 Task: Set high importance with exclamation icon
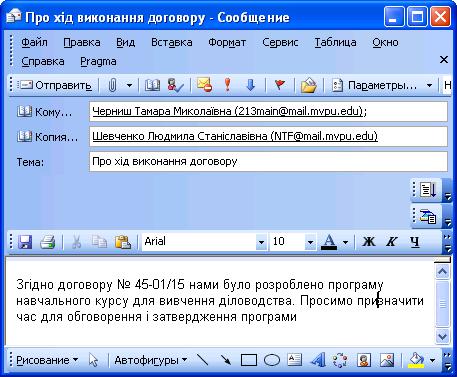(228, 85)
